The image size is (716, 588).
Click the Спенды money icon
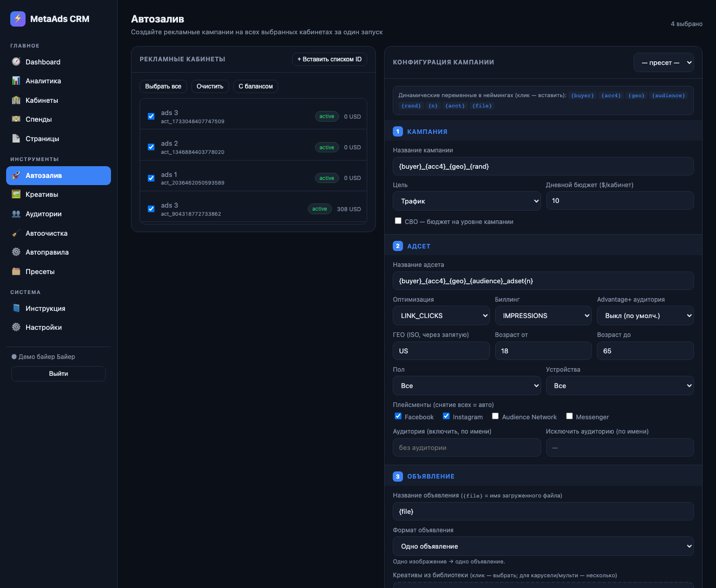pos(16,119)
